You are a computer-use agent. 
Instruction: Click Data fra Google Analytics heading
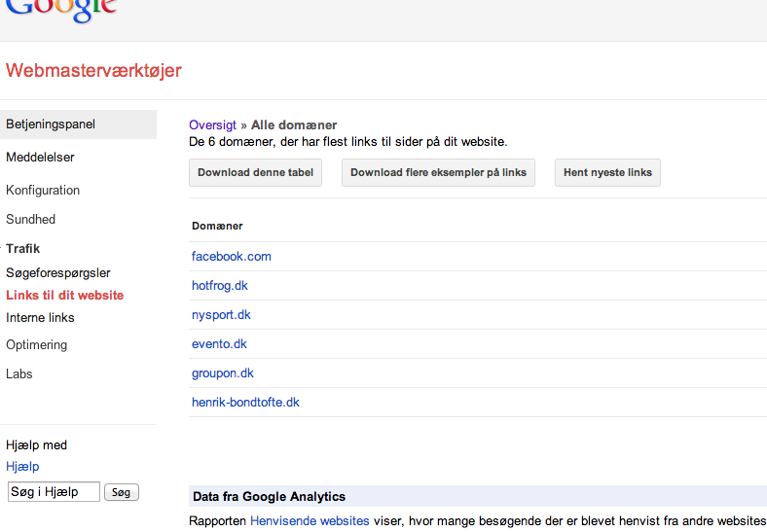coord(269,497)
